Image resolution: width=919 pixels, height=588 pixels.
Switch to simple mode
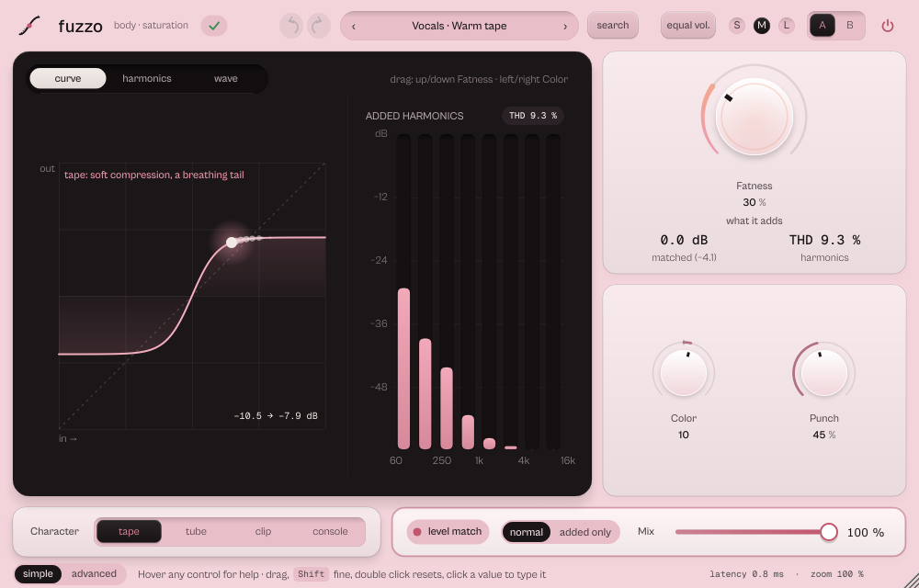(x=38, y=574)
